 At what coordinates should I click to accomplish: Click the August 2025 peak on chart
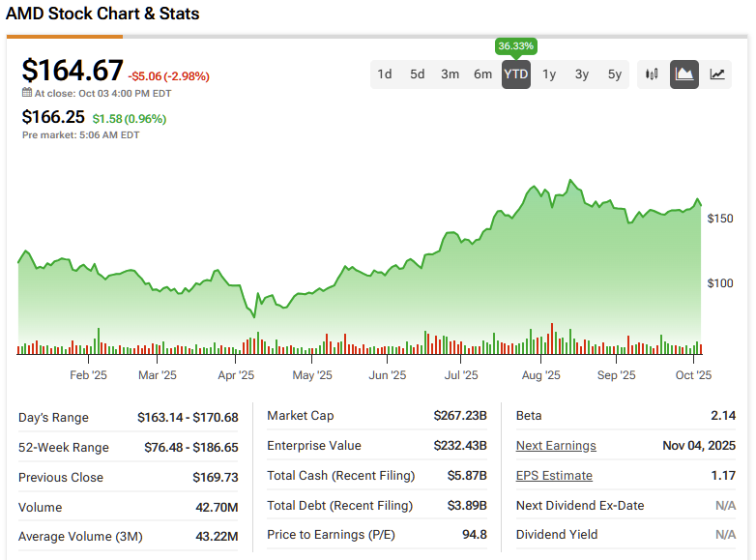coord(572,181)
